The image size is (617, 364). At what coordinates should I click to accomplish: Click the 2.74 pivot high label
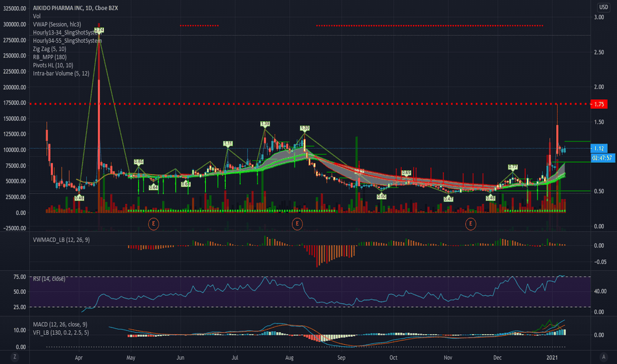pos(99,30)
